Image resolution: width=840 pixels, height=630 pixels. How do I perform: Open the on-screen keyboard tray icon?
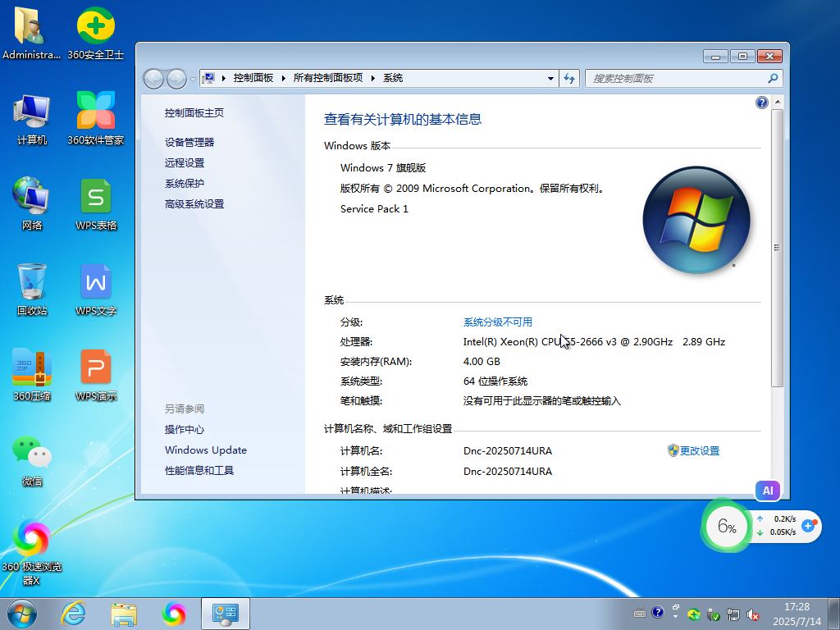(x=640, y=613)
